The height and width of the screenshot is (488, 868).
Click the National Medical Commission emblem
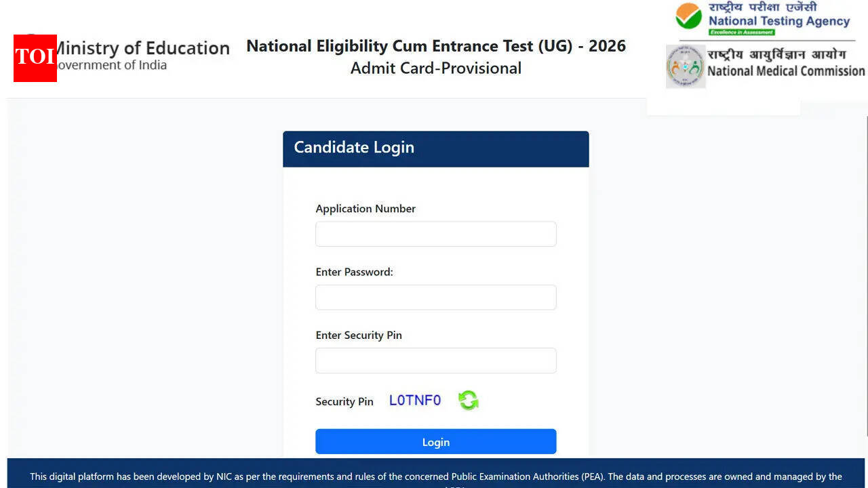pos(685,66)
